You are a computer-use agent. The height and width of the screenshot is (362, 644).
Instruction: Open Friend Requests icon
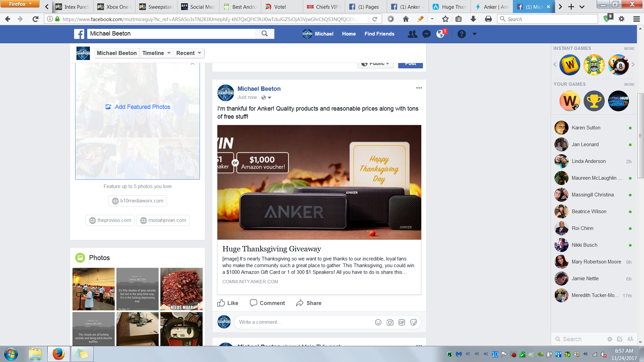click(412, 34)
